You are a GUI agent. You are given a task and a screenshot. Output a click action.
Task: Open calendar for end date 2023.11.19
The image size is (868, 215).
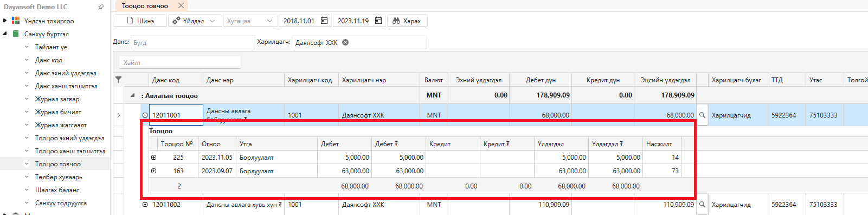pyautogui.click(x=378, y=21)
